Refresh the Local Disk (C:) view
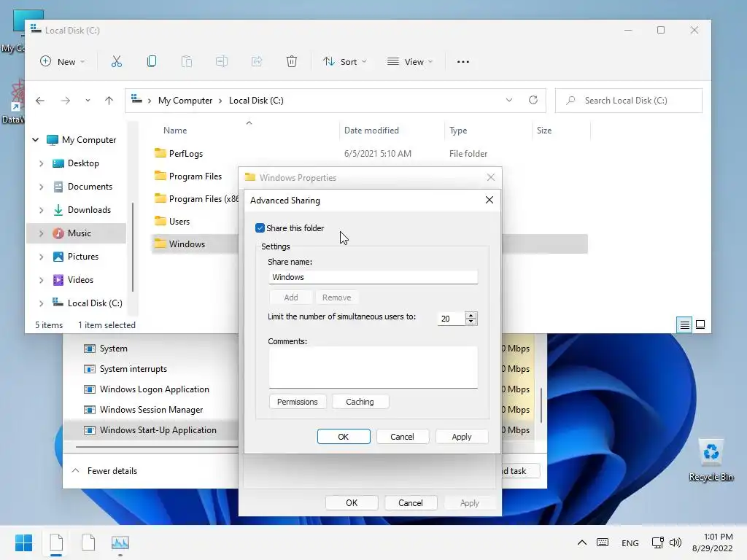Viewport: 747px width, 560px height. pos(533,100)
